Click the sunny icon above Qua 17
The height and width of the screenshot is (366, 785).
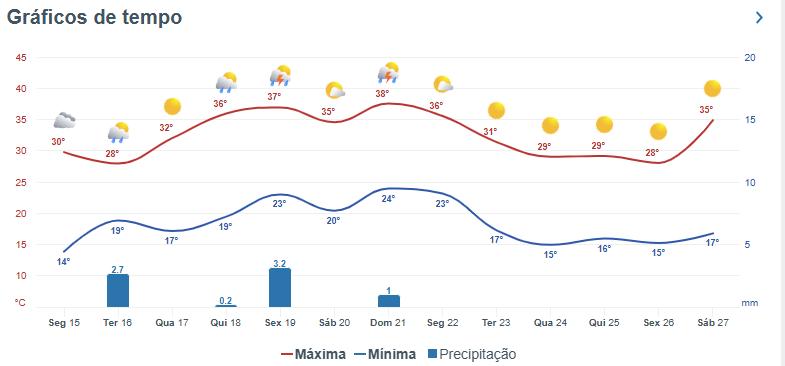[172, 107]
